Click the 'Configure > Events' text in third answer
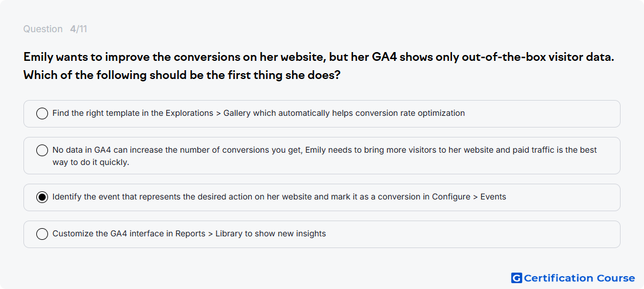 tap(468, 197)
